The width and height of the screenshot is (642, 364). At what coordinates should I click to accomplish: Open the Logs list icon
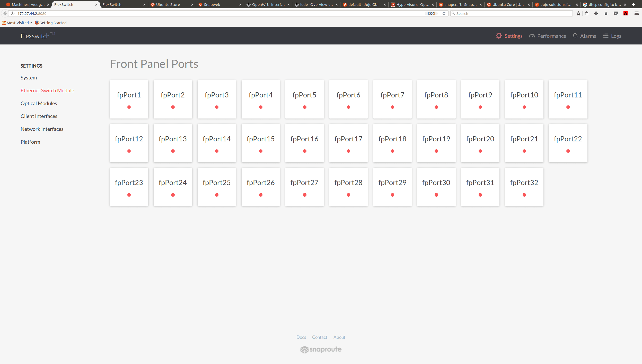click(x=605, y=36)
